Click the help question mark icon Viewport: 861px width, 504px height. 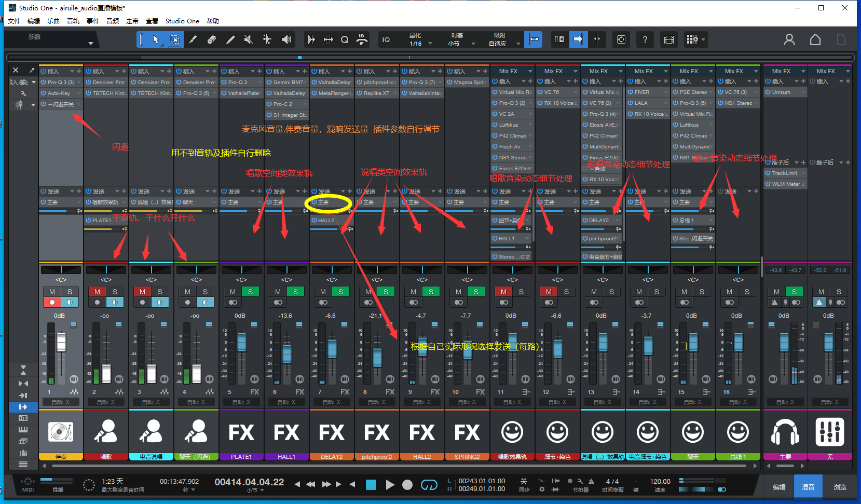[645, 39]
